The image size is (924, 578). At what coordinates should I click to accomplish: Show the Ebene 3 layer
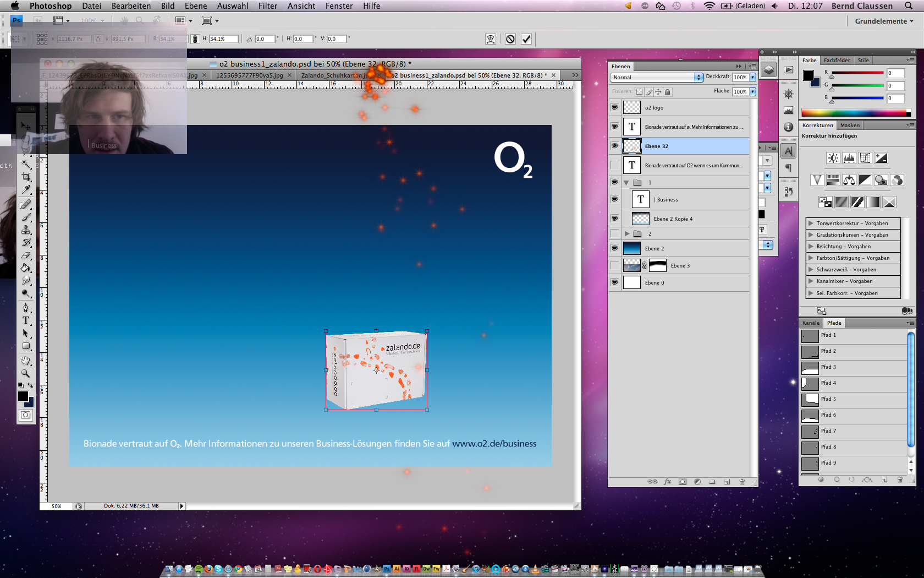[614, 265]
